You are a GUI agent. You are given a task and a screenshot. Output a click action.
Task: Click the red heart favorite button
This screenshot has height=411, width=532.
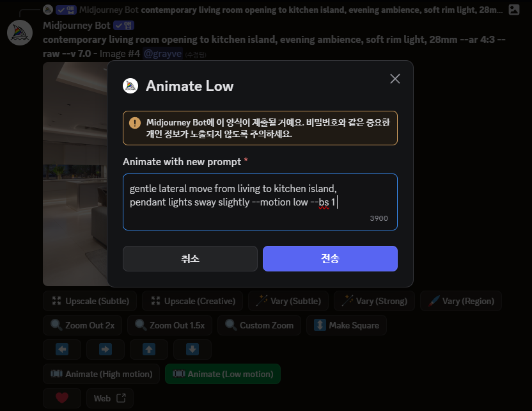[62, 398]
